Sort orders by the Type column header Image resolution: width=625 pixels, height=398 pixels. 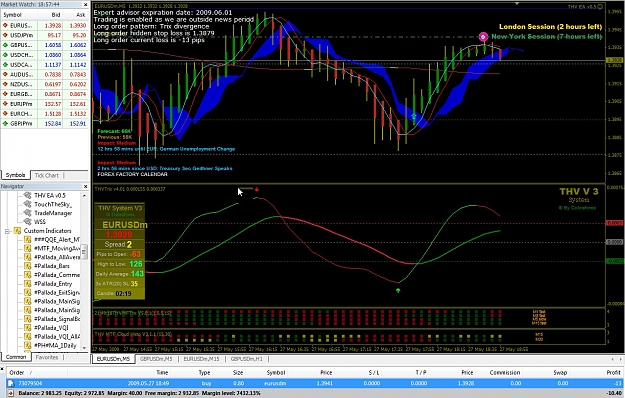[x=204, y=373]
